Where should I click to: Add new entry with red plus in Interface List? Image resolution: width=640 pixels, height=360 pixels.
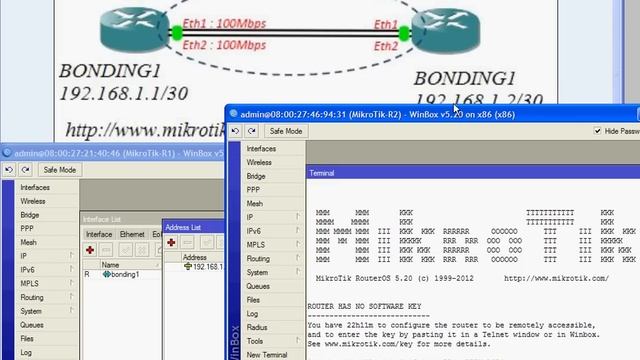pyautogui.click(x=90, y=250)
